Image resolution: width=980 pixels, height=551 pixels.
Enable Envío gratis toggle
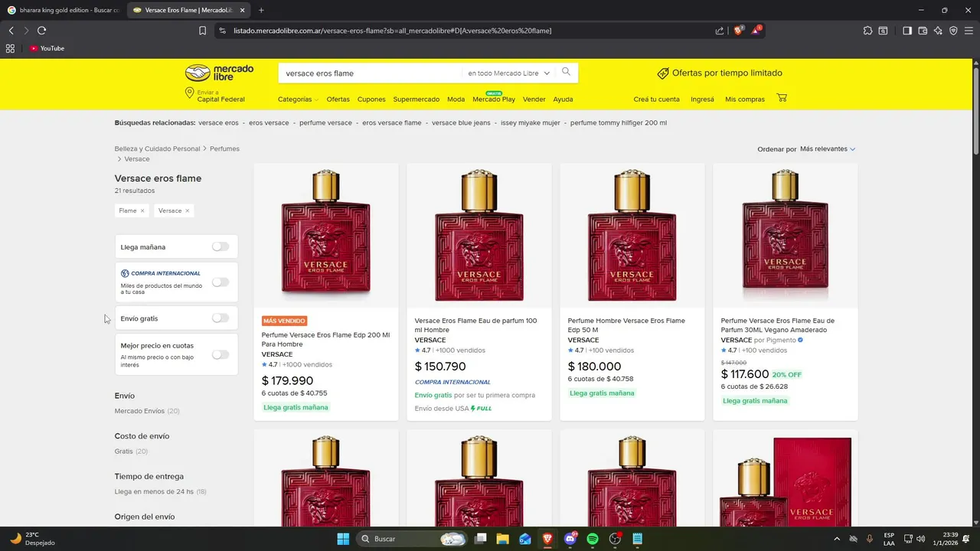pyautogui.click(x=220, y=318)
